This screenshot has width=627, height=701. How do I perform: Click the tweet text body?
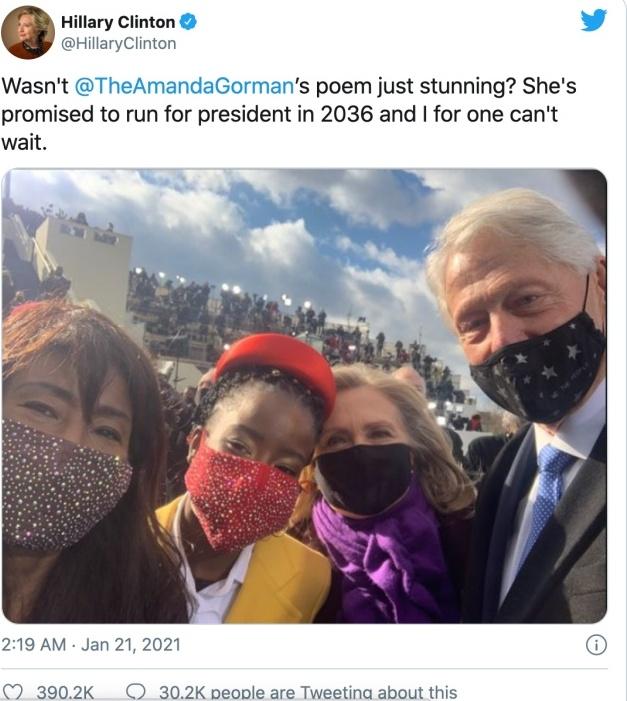(288, 114)
